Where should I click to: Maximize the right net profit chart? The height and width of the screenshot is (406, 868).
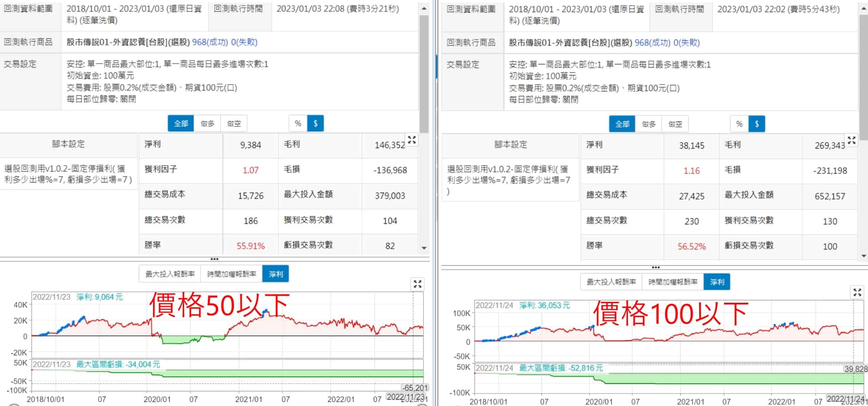point(857,292)
